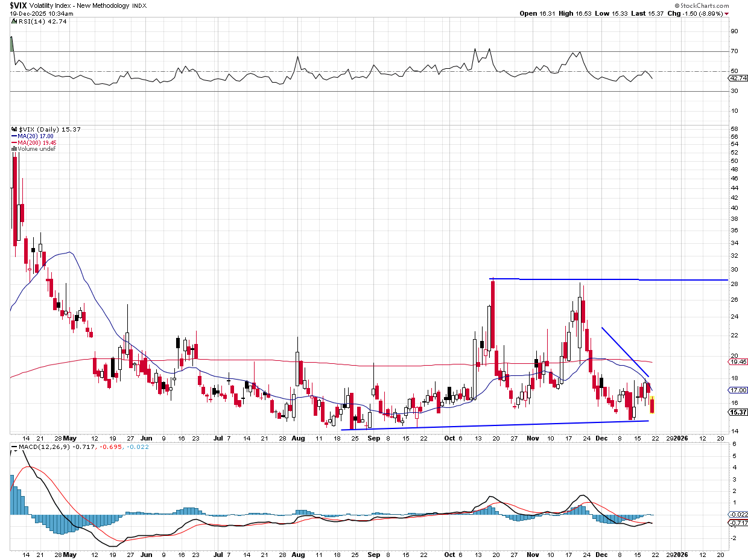This screenshot has width=748, height=560.
Task: Click the blue MA(20) legend line marker
Action: (13, 136)
